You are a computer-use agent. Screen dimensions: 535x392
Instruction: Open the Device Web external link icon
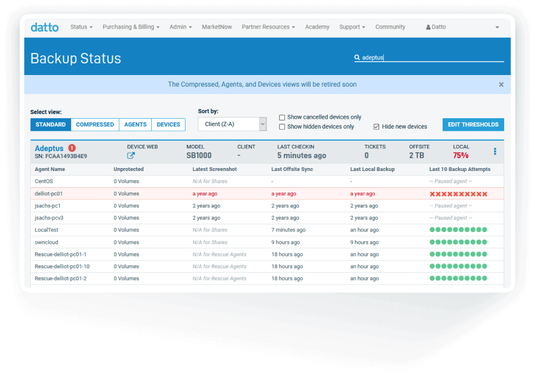pyautogui.click(x=131, y=156)
